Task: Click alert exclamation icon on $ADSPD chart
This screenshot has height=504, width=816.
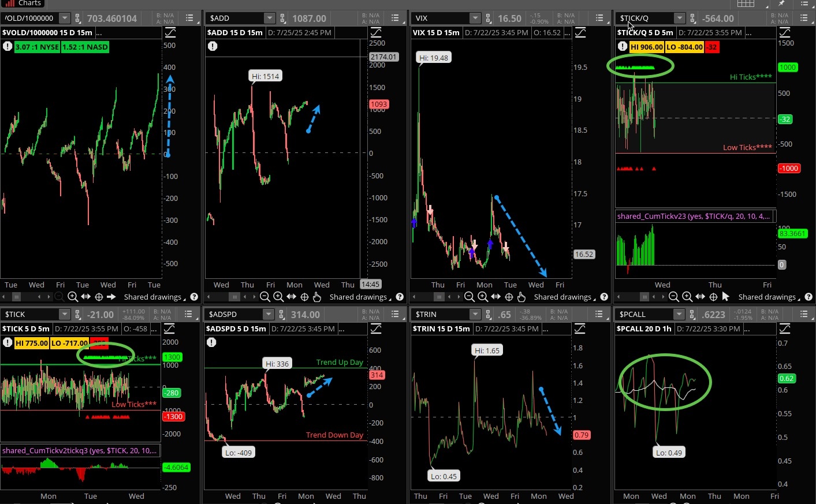Action: 212,342
